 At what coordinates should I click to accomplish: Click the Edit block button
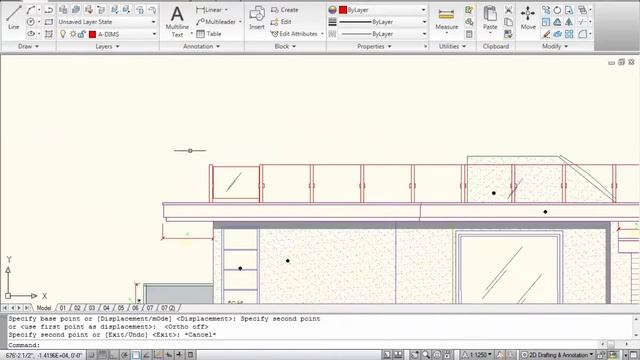pos(281,22)
